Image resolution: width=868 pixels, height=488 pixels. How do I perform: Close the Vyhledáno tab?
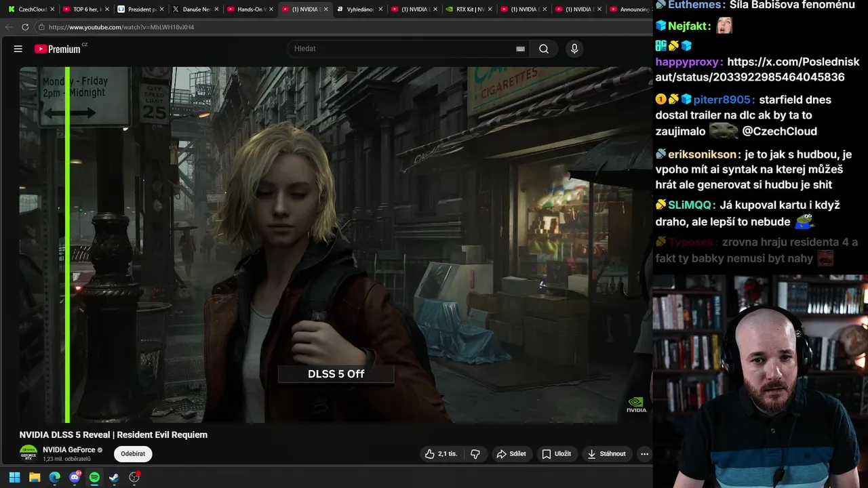pos(380,9)
